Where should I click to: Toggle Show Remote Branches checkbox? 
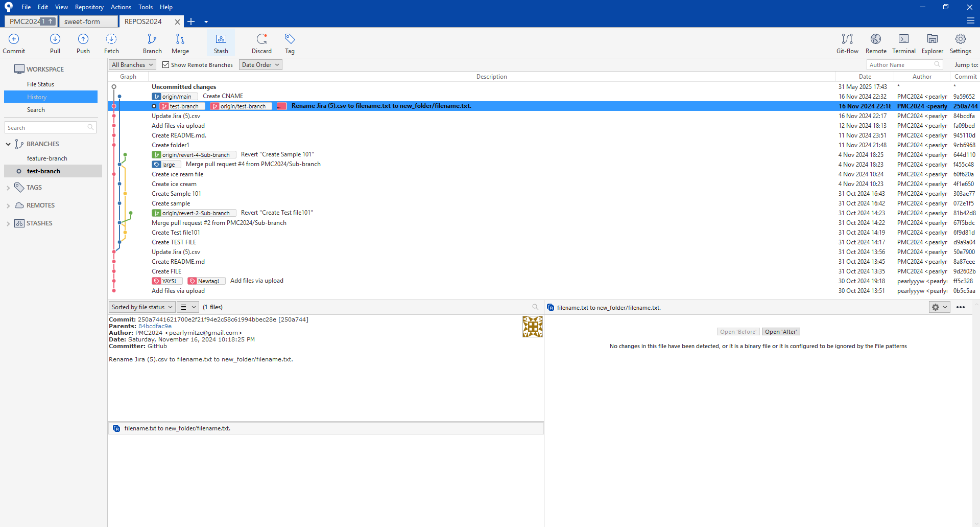tap(166, 65)
